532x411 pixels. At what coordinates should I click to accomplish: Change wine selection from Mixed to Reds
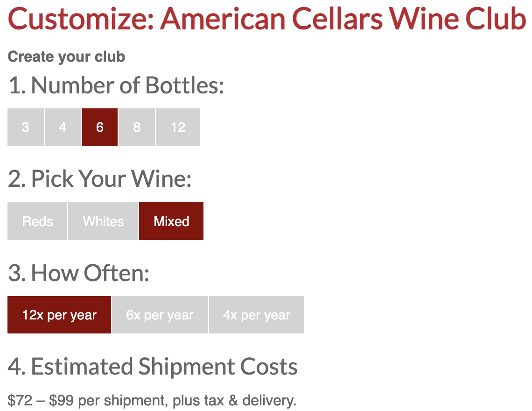(37, 221)
